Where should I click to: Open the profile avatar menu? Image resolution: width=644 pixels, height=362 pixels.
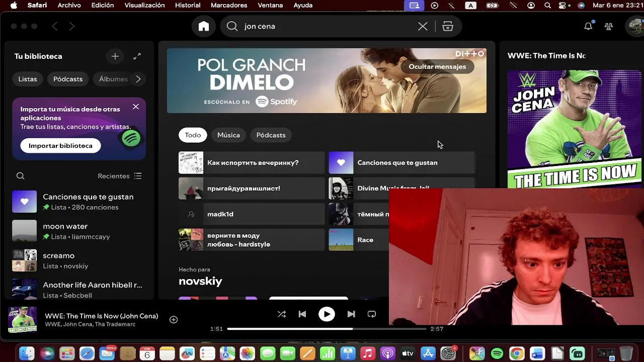tap(635, 26)
